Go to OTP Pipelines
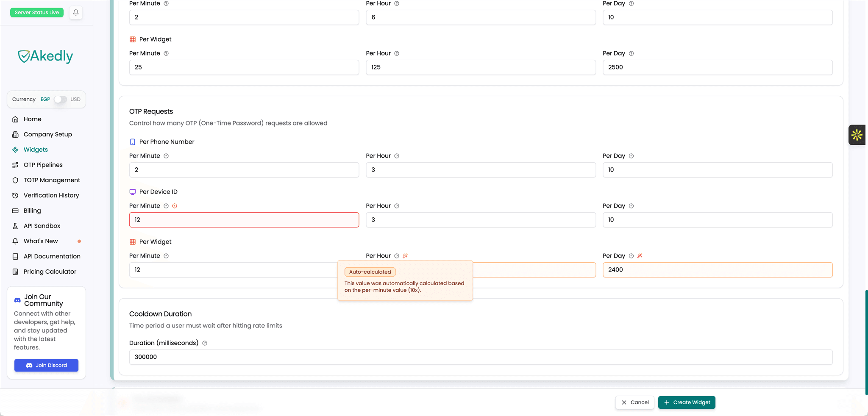Viewport: 868px width, 416px height. (x=43, y=165)
